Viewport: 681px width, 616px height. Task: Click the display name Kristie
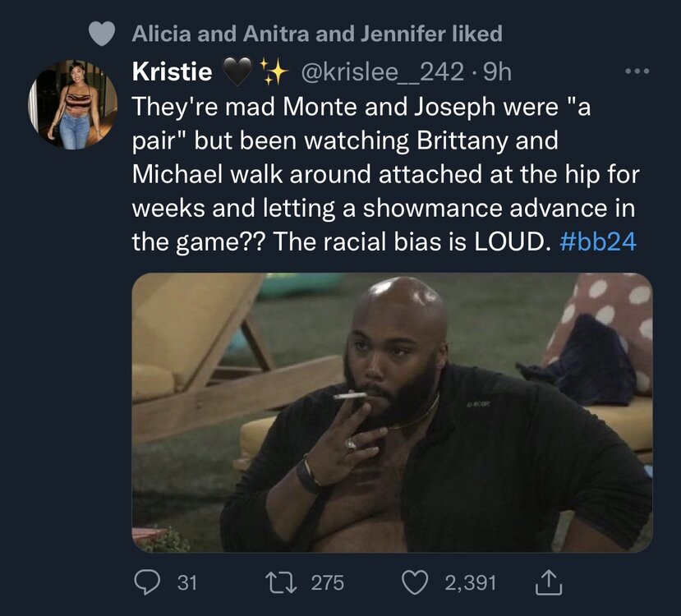coord(170,72)
